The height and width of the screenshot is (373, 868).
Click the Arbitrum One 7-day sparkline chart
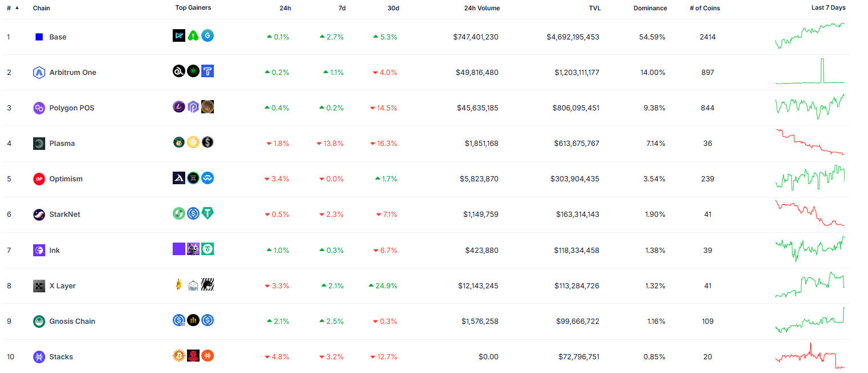click(x=810, y=72)
